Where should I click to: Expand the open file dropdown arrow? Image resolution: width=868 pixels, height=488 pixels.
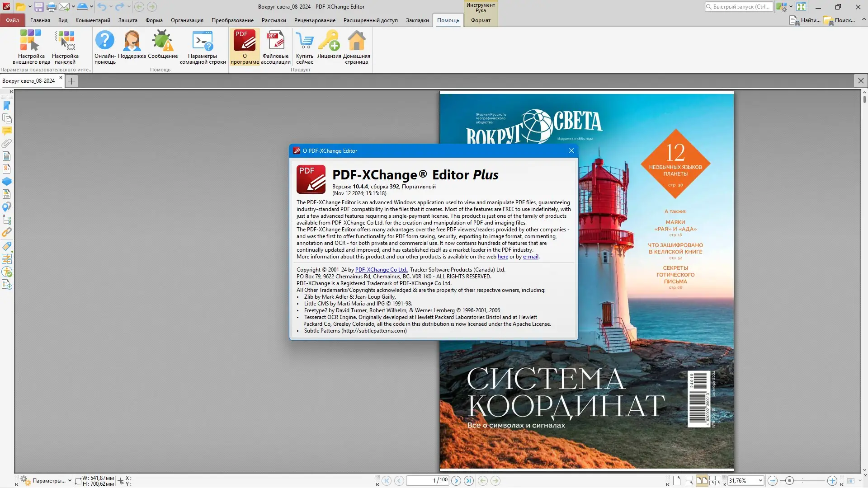pyautogui.click(x=30, y=7)
